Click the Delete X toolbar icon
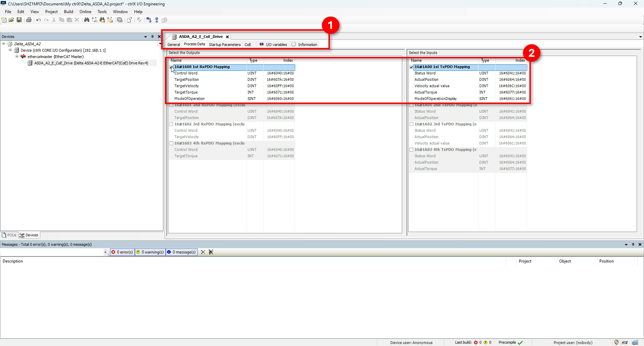 click(x=77, y=20)
